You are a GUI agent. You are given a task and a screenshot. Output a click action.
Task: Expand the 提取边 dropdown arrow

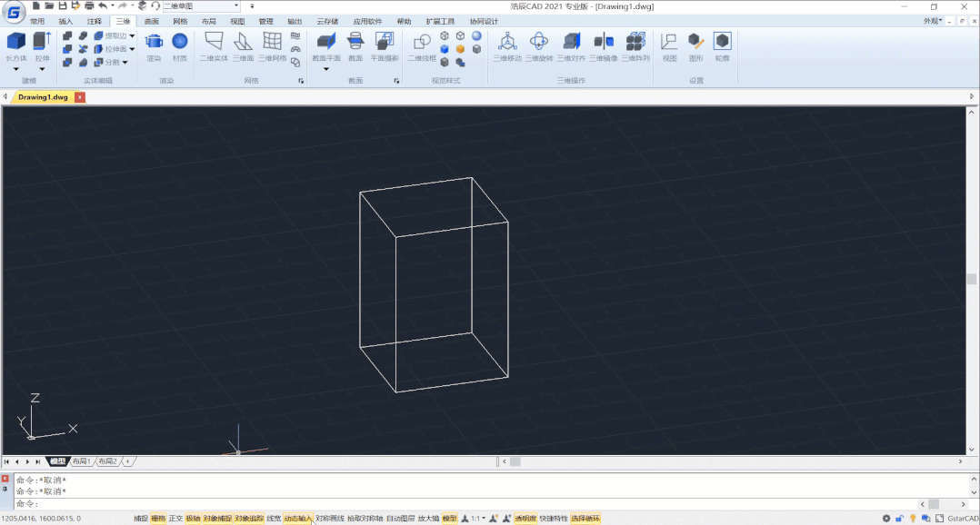[132, 36]
